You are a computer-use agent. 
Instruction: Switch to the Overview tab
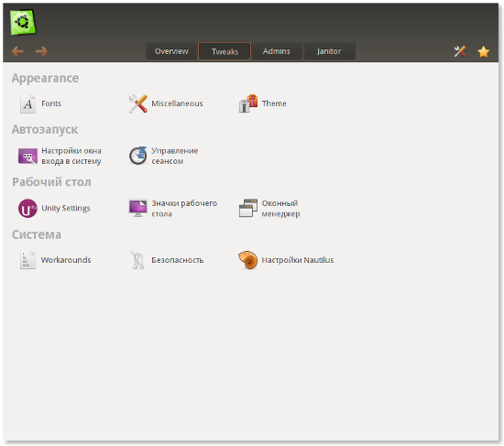tap(171, 51)
